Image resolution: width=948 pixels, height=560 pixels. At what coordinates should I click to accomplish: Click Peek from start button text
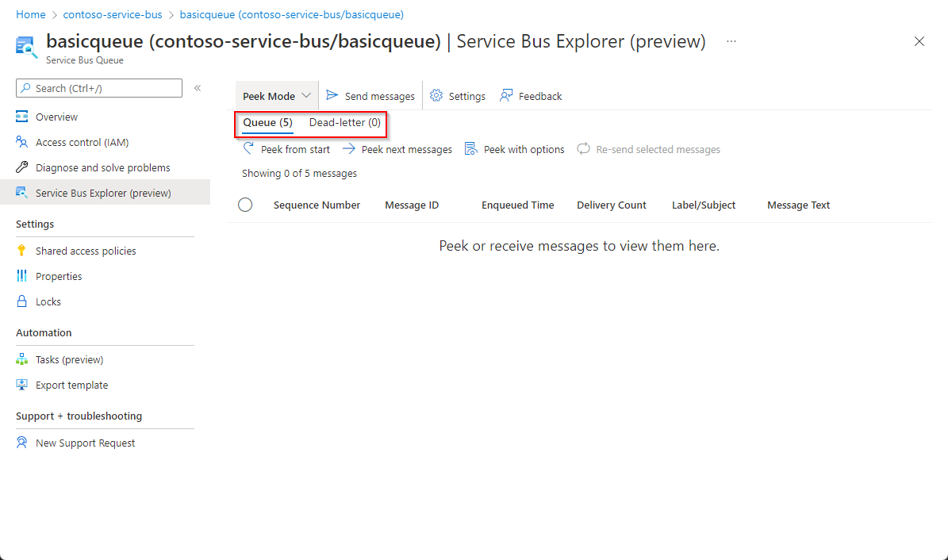[x=295, y=149]
